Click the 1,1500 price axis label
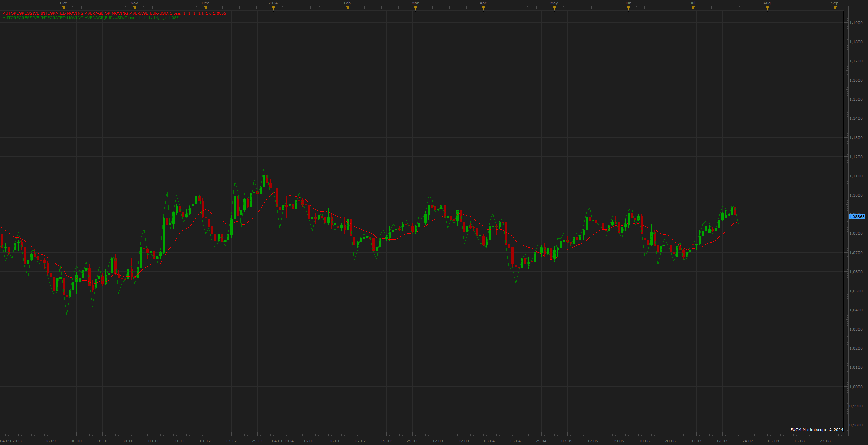The width and height of the screenshot is (868, 445). 856,99
